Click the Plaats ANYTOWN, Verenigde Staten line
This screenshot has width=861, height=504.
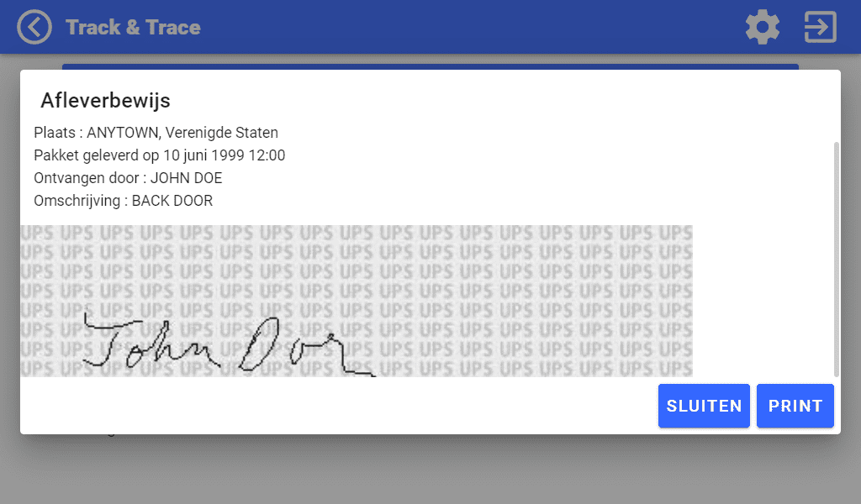(156, 133)
